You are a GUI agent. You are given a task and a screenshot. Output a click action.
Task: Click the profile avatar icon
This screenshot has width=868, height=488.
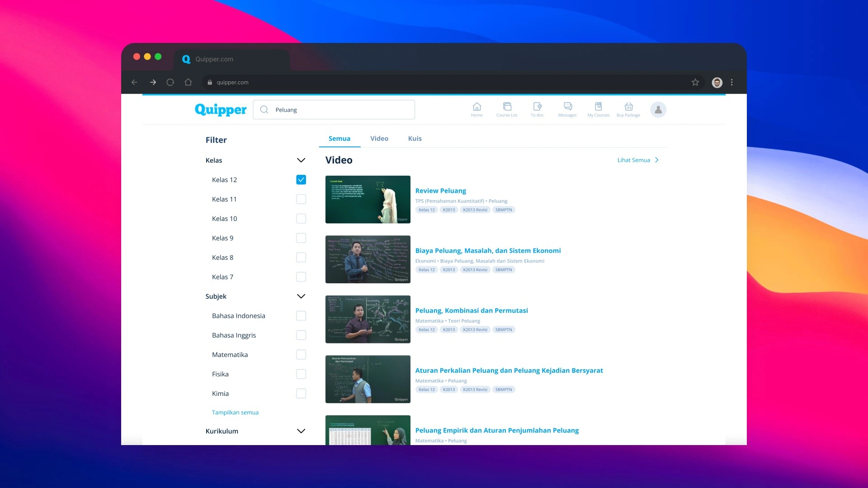coord(658,109)
